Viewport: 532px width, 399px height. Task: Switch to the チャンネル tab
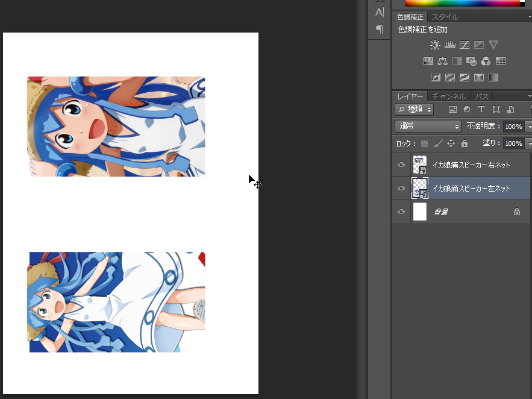tap(448, 96)
